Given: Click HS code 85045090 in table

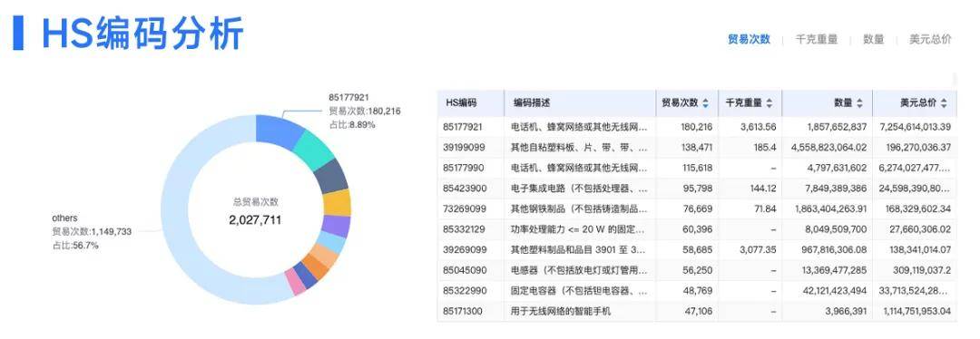Looking at the screenshot, I should 463,270.
